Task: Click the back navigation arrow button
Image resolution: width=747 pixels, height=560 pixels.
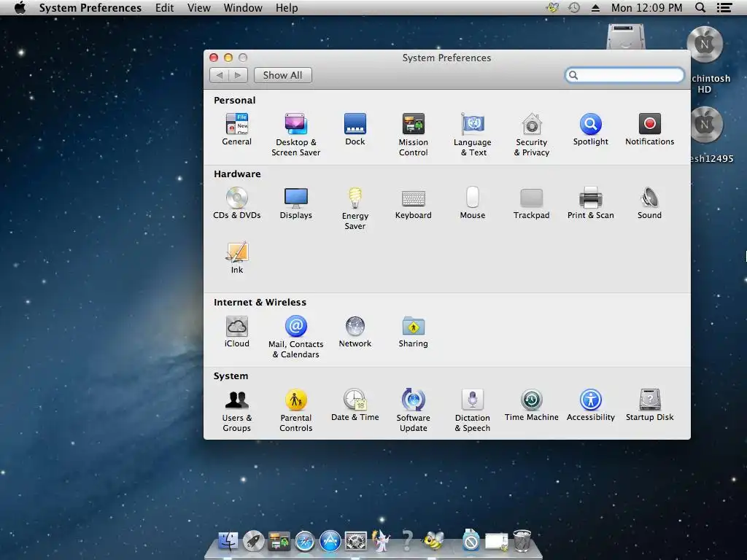Action: pos(219,75)
